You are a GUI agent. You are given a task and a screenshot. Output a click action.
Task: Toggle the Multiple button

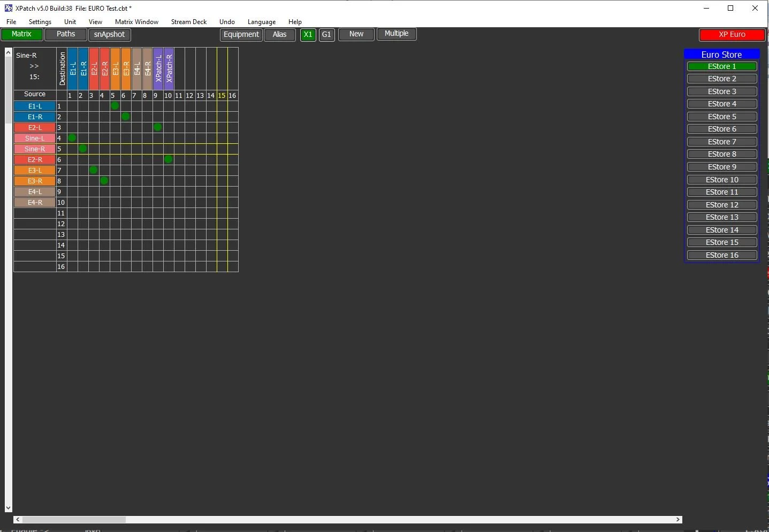tap(397, 34)
